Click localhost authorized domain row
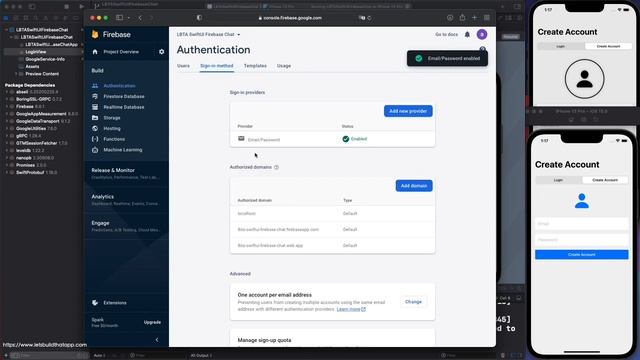640x360 pixels. 332,213
